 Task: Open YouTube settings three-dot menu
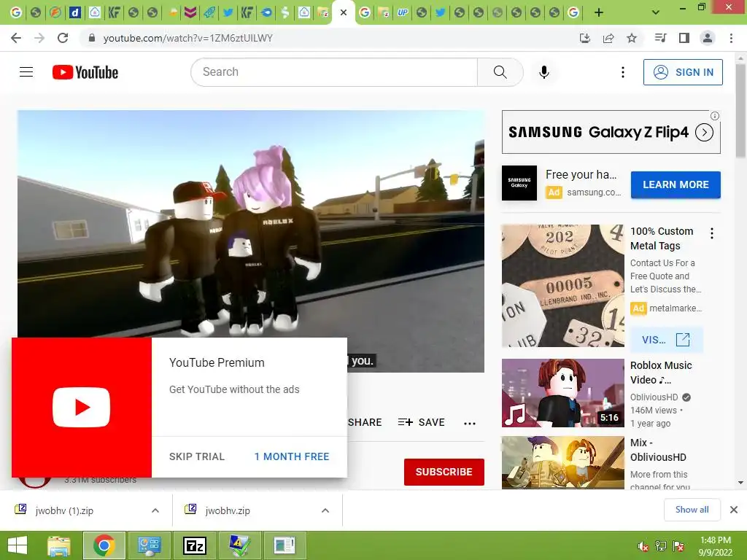(x=623, y=72)
